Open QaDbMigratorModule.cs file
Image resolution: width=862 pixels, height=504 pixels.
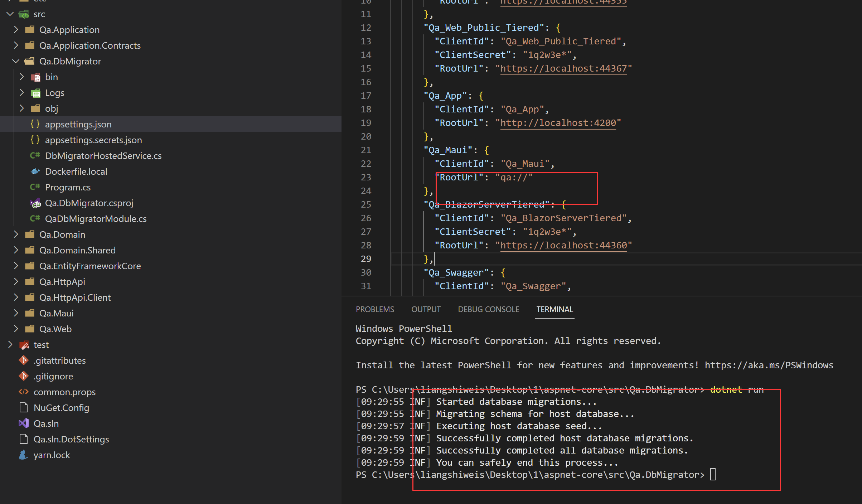[x=96, y=219]
